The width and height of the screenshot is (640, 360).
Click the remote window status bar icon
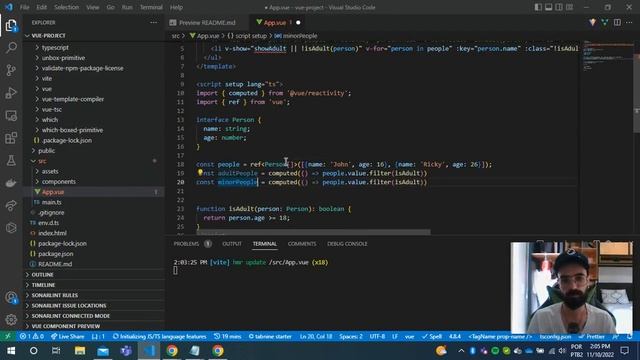point(8,337)
